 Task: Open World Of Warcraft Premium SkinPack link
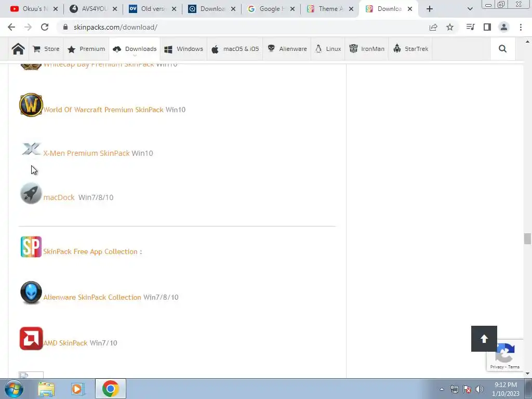click(103, 110)
